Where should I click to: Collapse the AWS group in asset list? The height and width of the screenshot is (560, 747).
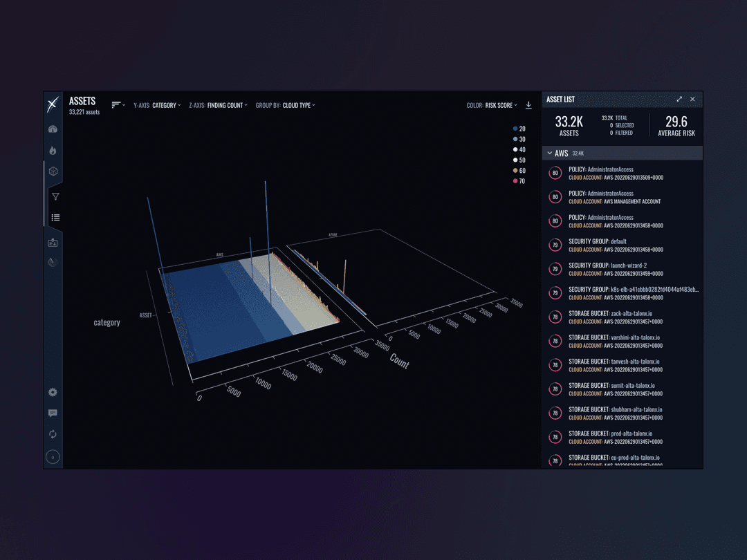tap(550, 153)
